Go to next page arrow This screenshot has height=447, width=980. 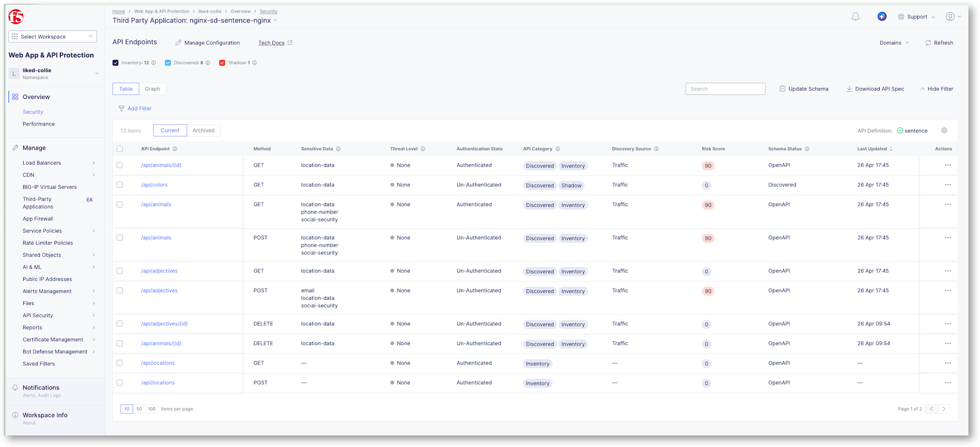coord(944,409)
